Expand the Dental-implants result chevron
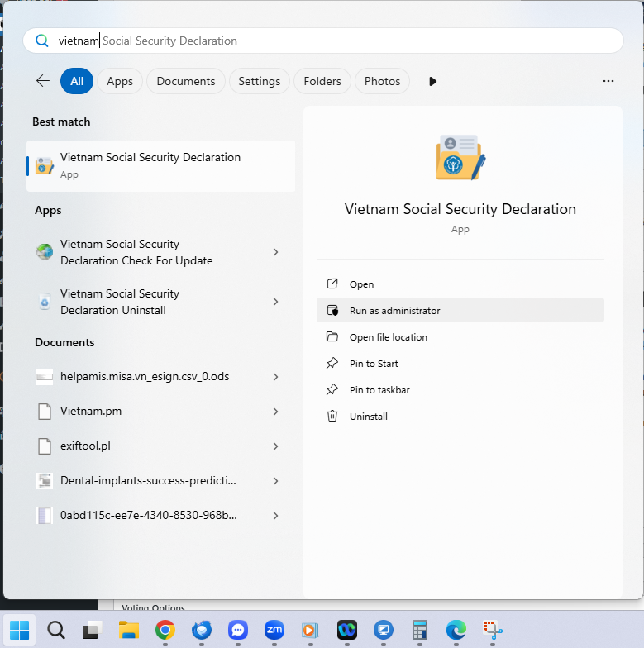Image resolution: width=644 pixels, height=648 pixels. pyautogui.click(x=276, y=481)
